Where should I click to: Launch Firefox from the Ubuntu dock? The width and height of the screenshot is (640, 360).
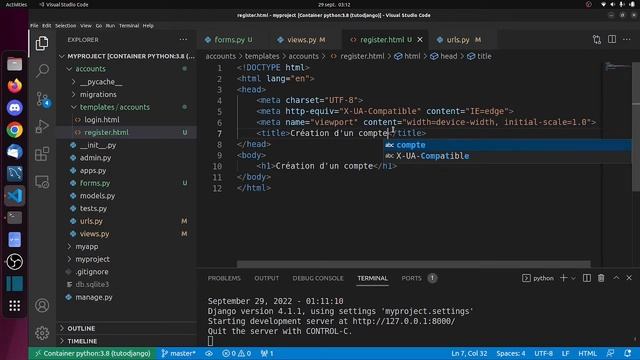[15, 86]
